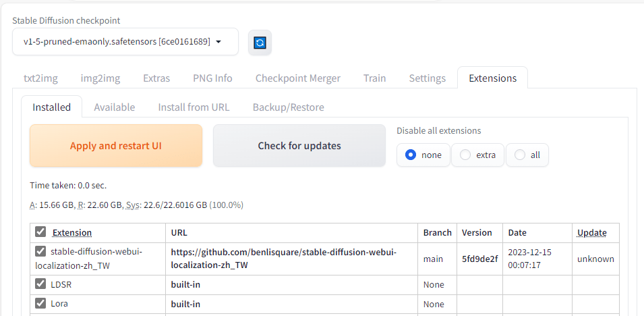Screen dimensions: 644x316
Task: Select the Checkpoint Merger tab
Action: 297,78
